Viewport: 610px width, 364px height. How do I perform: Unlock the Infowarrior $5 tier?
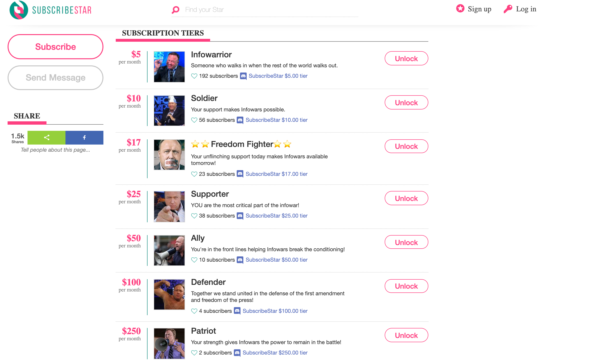tap(406, 59)
